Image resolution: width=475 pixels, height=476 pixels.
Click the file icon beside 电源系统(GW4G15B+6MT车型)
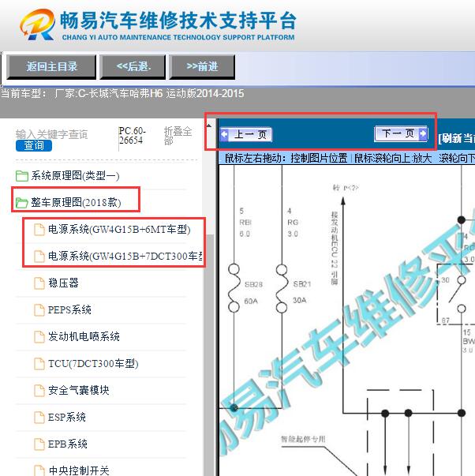(x=39, y=230)
